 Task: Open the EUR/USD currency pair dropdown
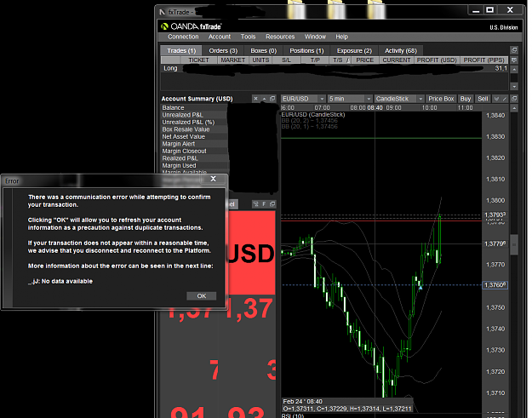(x=303, y=99)
